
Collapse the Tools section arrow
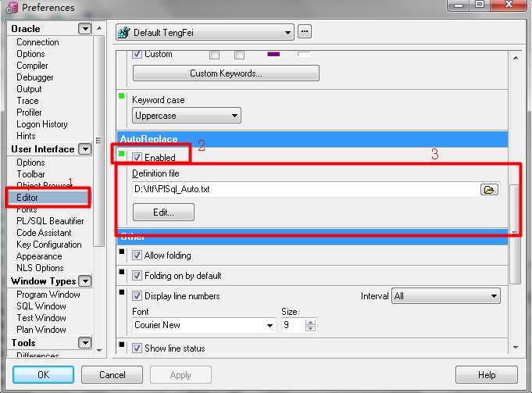point(85,343)
